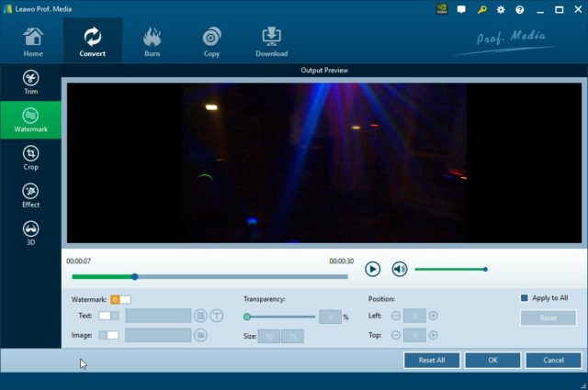588x390 pixels.
Task: Decrease the Top position value
Action: pyautogui.click(x=396, y=335)
